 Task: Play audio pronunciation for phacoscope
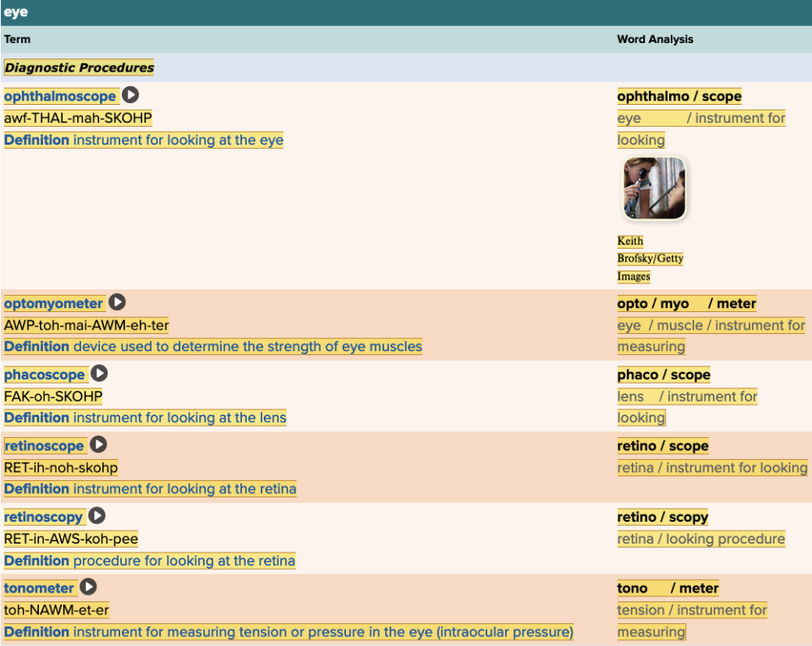coord(98,374)
